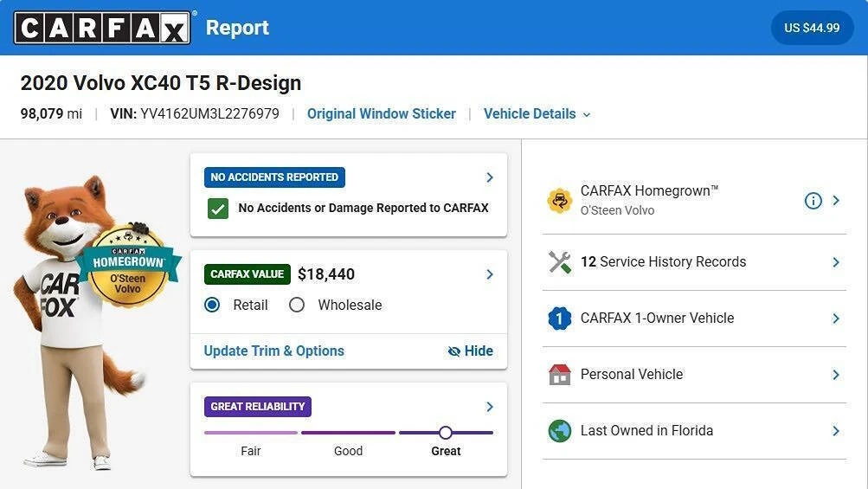Open CARFAX 1-Owner Vehicle row arrow
This screenshot has width=868, height=489.
point(837,318)
